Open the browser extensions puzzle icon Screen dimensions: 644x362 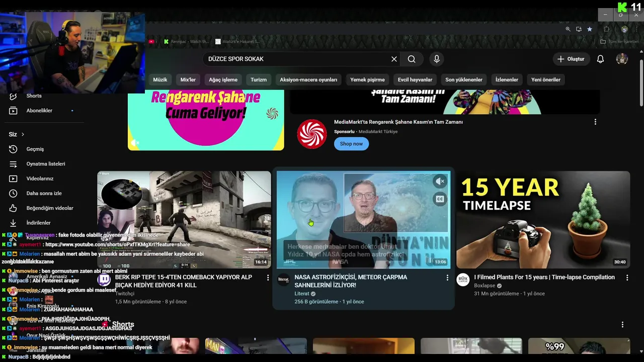click(x=606, y=29)
